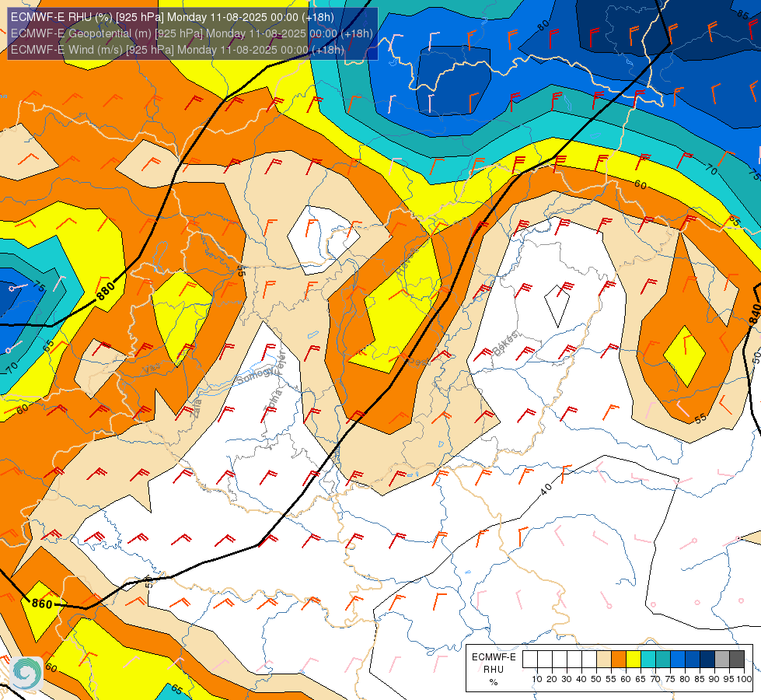Select the ECMWF-E Wind (m/s) title line
Screen dimensions: 761x700
click(178, 50)
